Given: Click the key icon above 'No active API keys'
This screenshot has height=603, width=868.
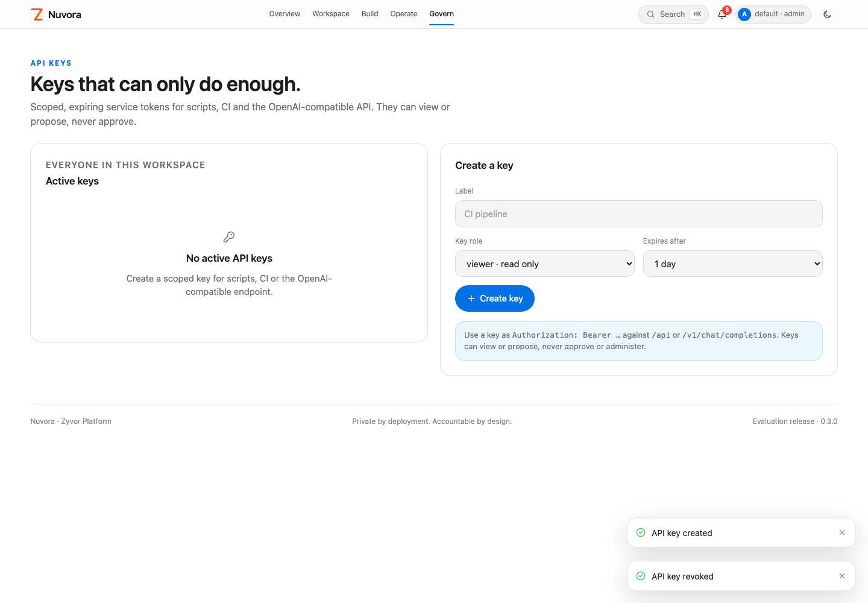Looking at the screenshot, I should point(229,237).
